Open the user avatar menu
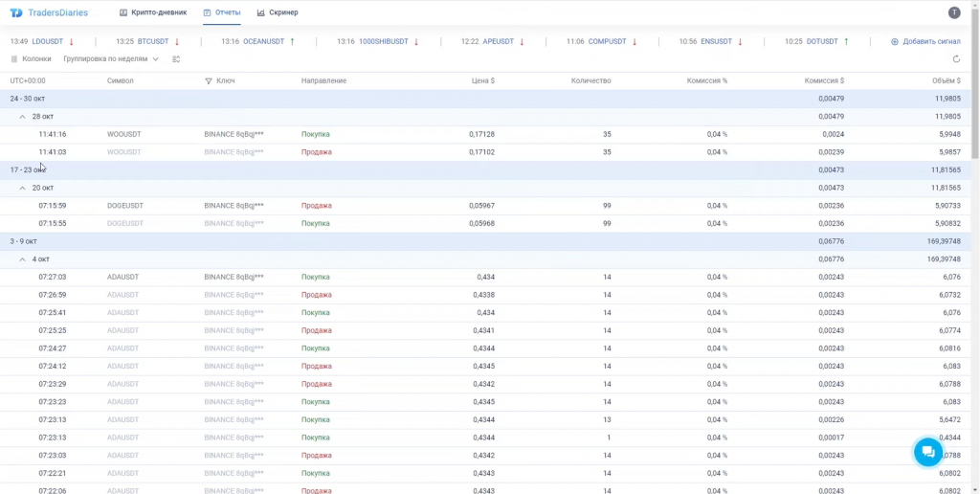The height and width of the screenshot is (494, 980). (x=953, y=12)
